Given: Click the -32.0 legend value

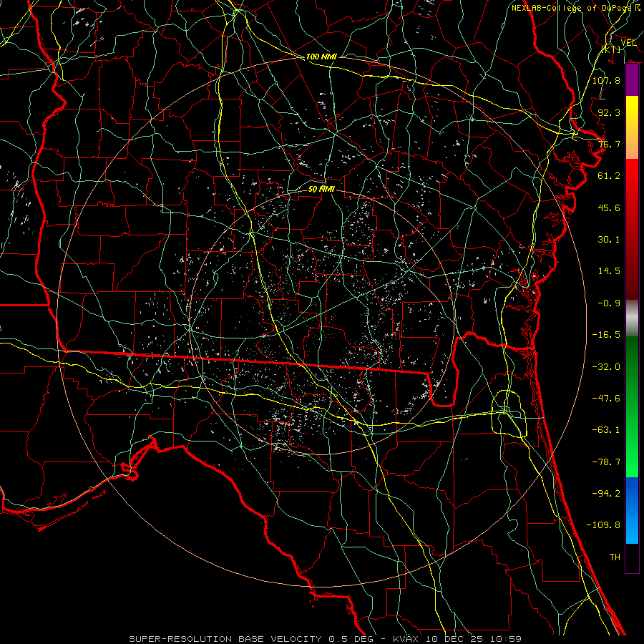Looking at the screenshot, I should (x=606, y=367).
